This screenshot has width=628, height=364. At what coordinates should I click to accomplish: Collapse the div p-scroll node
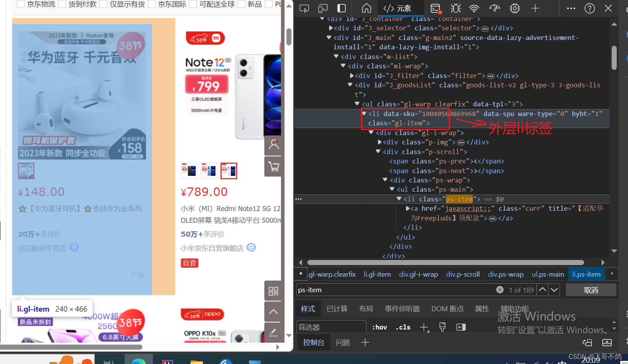point(378,152)
